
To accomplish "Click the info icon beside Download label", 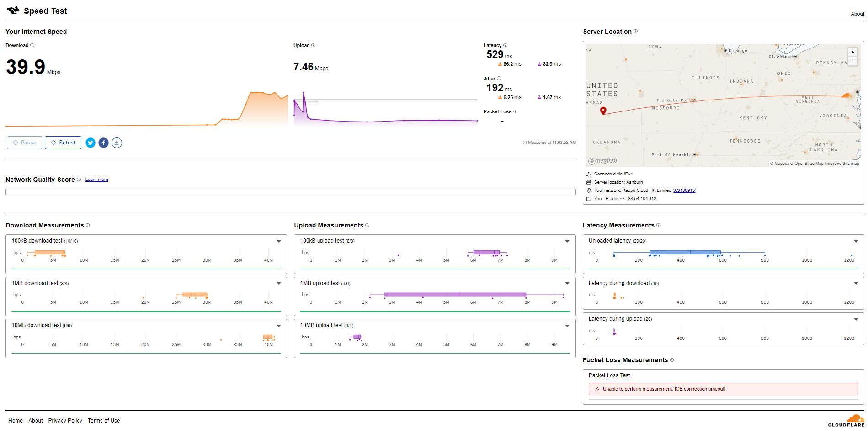I will pos(32,45).
